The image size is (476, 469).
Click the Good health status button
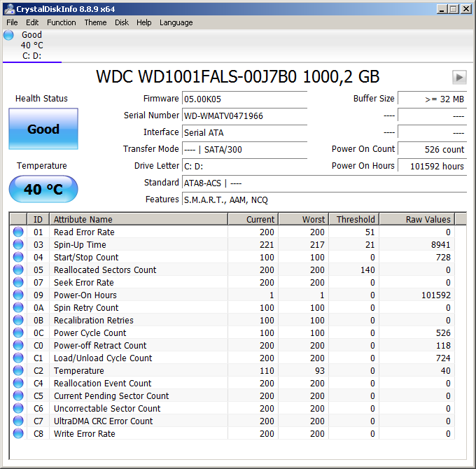(43, 129)
